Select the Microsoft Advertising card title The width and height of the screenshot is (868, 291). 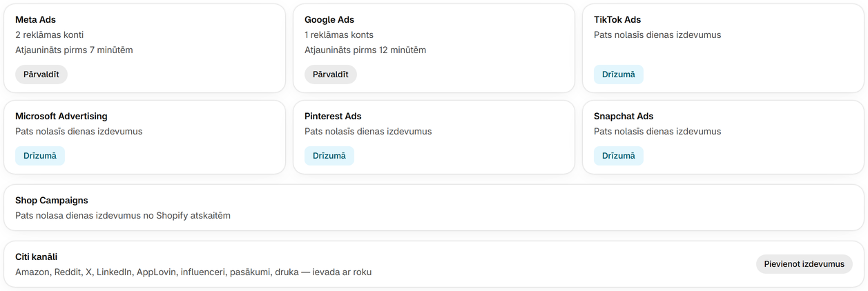point(61,117)
